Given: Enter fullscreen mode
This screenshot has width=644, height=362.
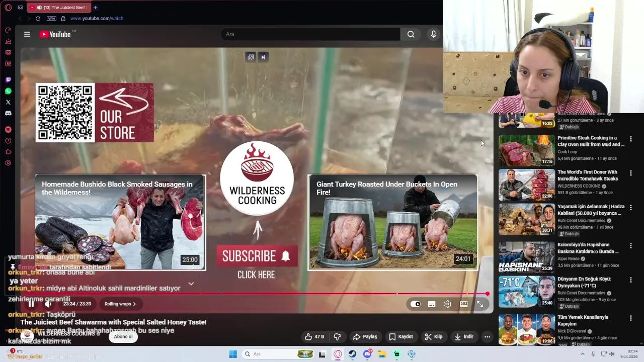Looking at the screenshot, I should [480, 304].
